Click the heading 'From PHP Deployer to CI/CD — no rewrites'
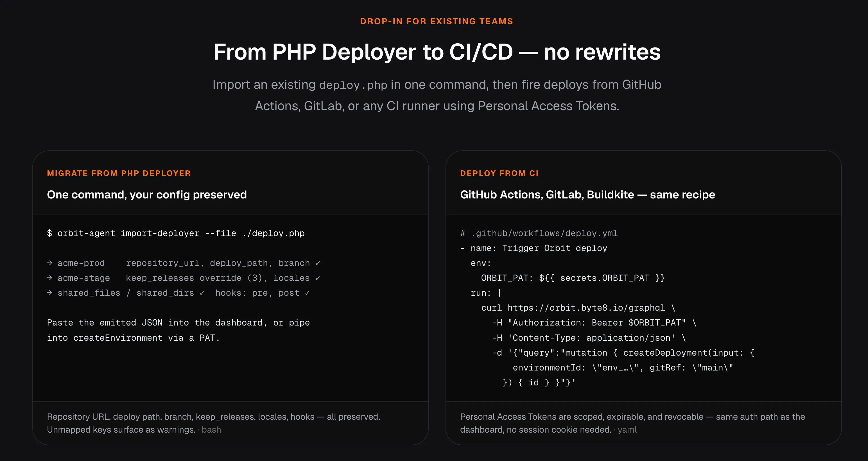This screenshot has height=461, width=868. coord(437,52)
